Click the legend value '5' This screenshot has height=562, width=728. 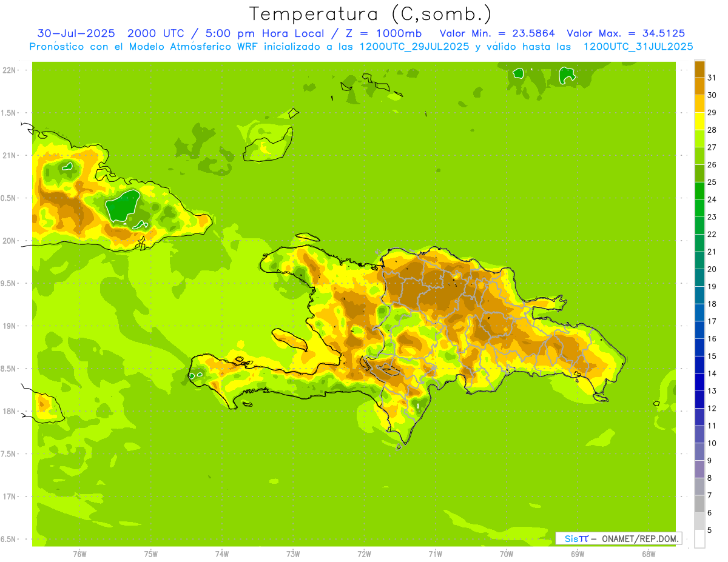pos(710,530)
